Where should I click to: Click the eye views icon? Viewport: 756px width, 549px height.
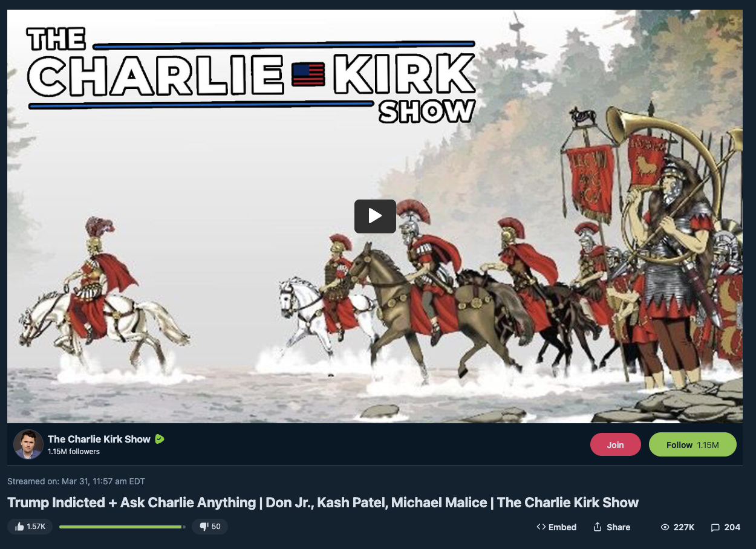pyautogui.click(x=665, y=527)
